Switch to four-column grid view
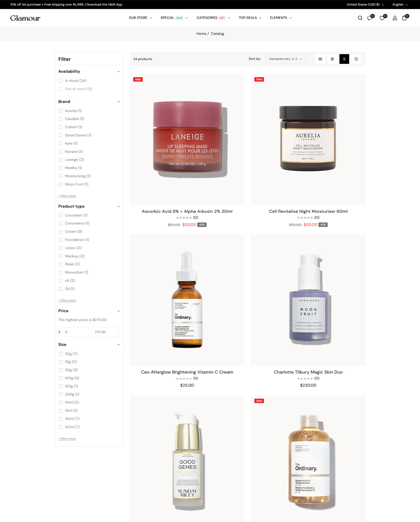 coord(320,59)
